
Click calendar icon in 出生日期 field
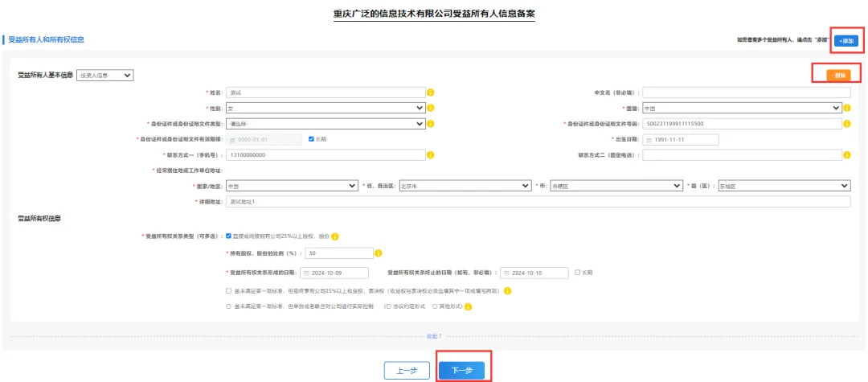coord(649,139)
